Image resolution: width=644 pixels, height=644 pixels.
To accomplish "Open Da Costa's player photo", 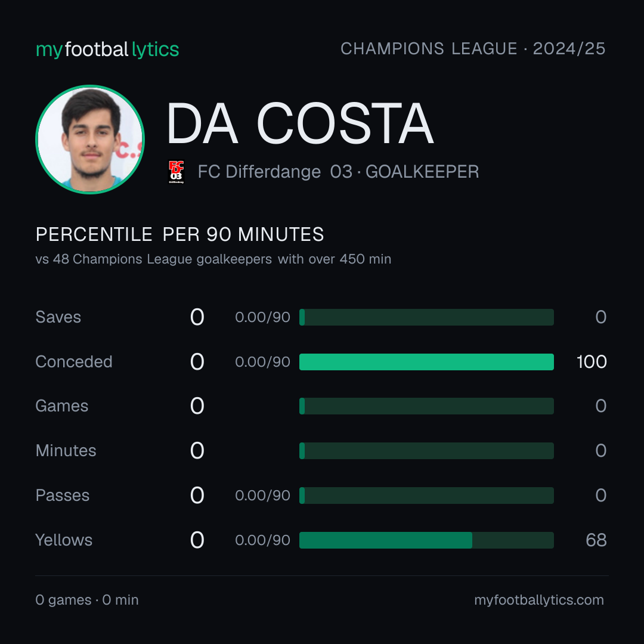I will pos(90,139).
